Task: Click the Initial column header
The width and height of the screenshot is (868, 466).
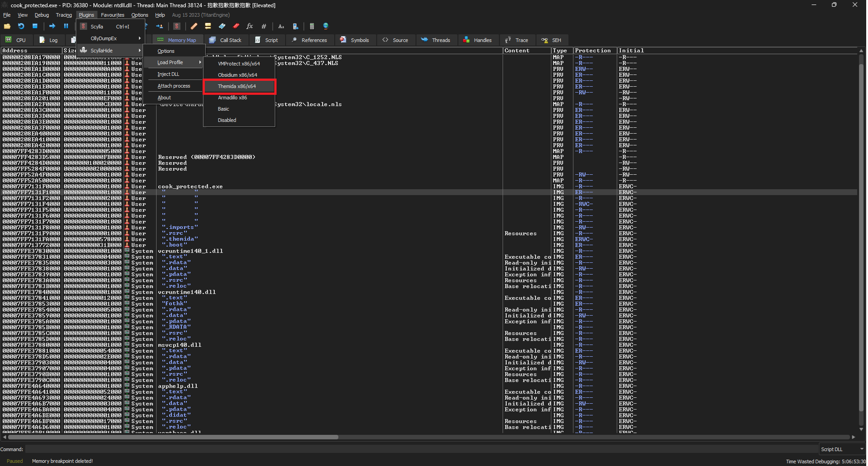Action: tap(737, 51)
